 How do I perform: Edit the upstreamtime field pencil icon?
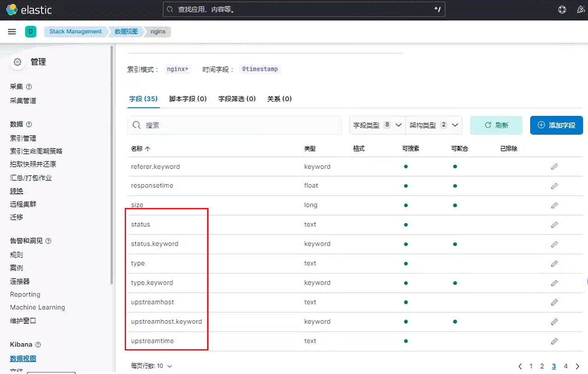tap(554, 341)
